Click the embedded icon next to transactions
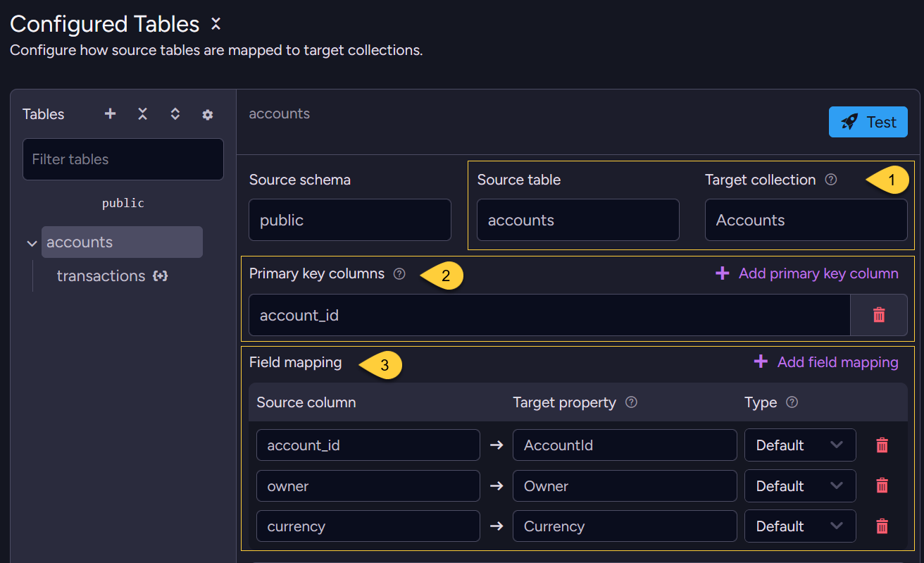Screen dimensions: 924x563 (x=161, y=276)
